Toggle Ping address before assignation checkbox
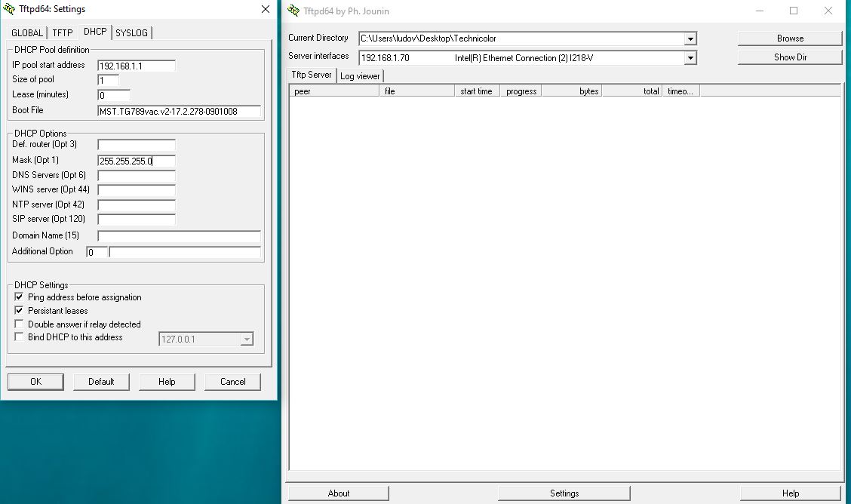Screen dimensions: 851x504 [19, 297]
